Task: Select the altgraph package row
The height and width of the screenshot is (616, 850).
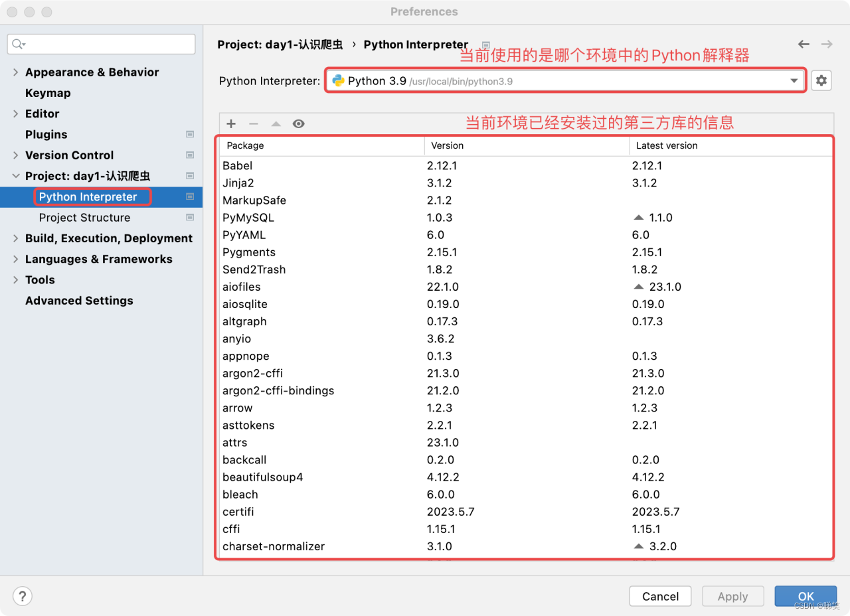Action: coord(526,321)
